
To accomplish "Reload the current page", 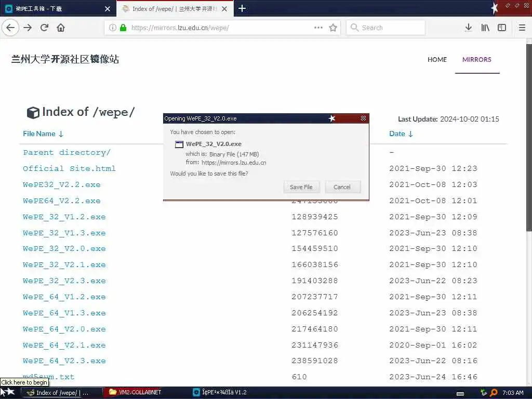I will tap(44, 28).
